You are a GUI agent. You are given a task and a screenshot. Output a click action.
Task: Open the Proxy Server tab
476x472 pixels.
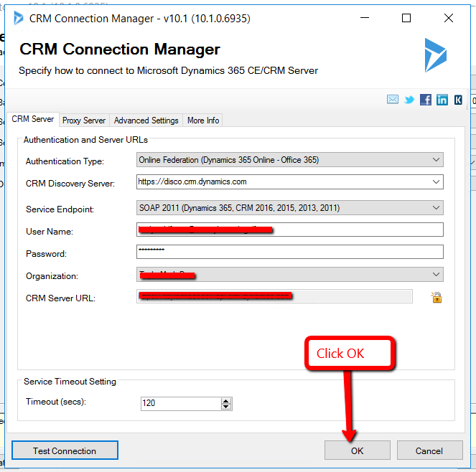[84, 121]
